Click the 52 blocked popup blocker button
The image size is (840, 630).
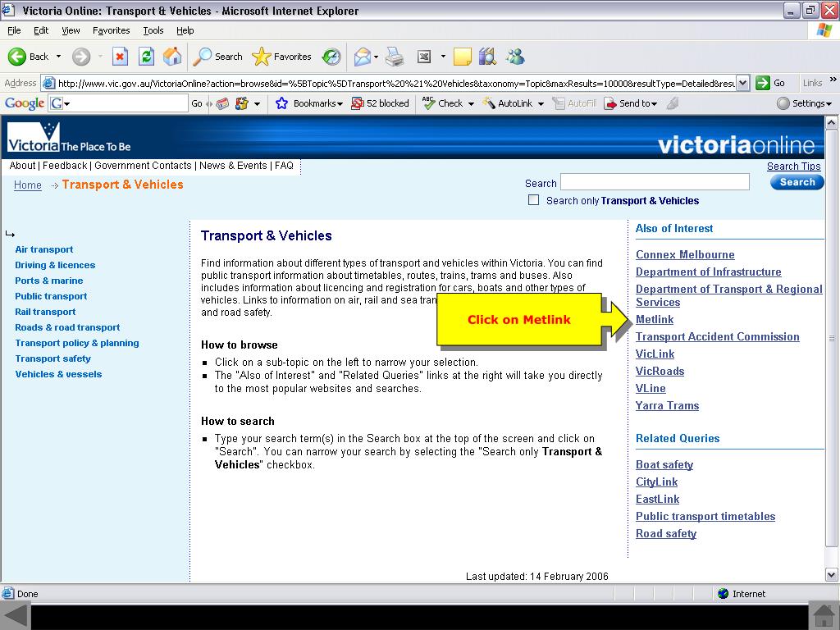tap(380, 103)
